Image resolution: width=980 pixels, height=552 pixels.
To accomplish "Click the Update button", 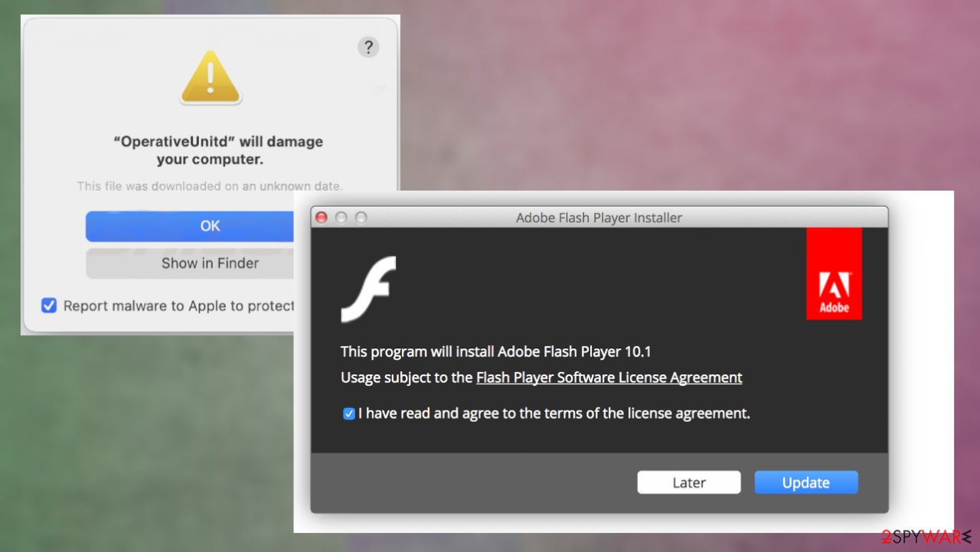I will 806,482.
